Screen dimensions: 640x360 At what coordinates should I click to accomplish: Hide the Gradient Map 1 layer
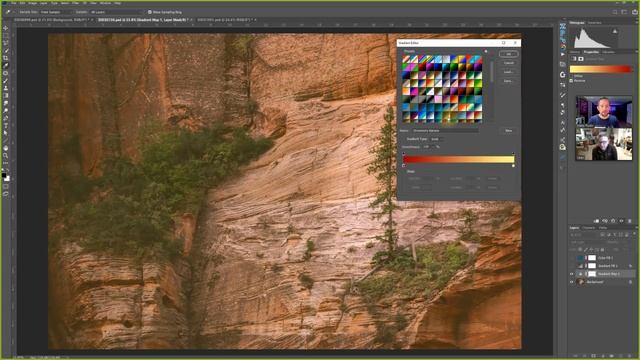point(572,274)
